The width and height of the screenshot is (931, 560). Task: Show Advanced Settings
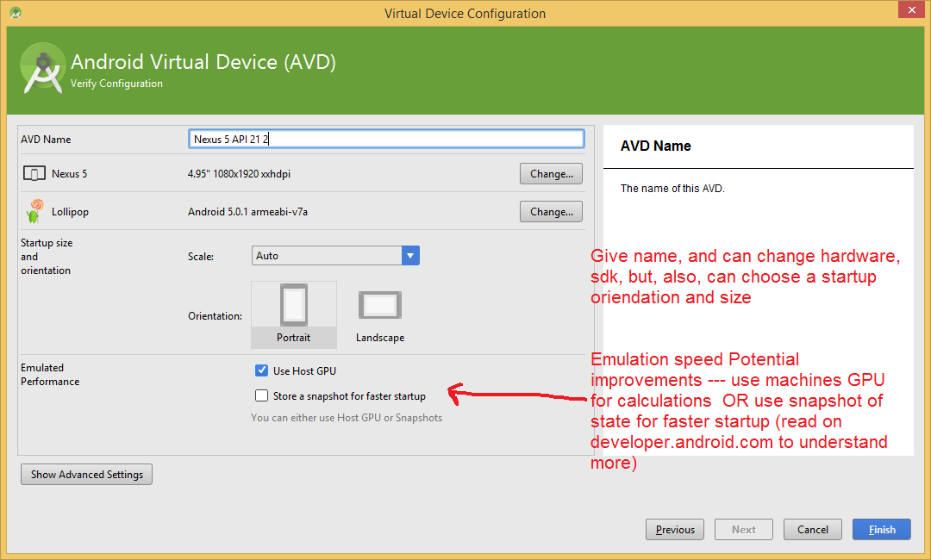click(x=86, y=475)
